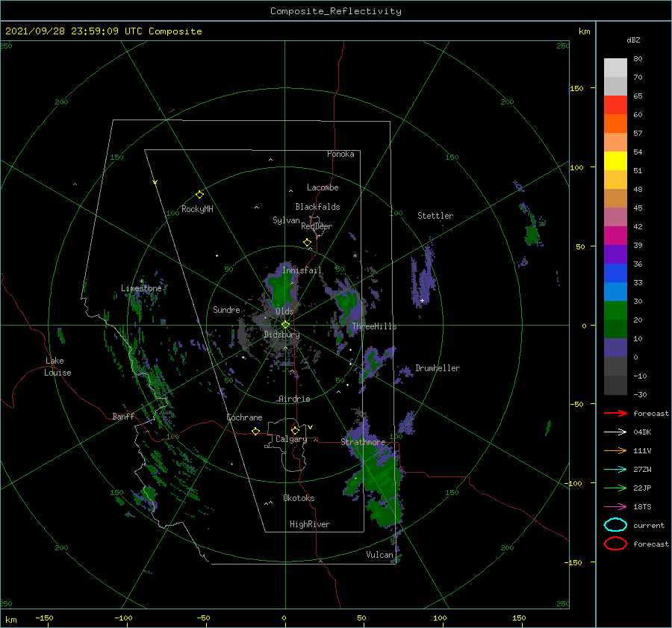Screen dimensions: 672x628
Task: Click the cyan 27ZW arrow icon
Action: click(x=615, y=470)
